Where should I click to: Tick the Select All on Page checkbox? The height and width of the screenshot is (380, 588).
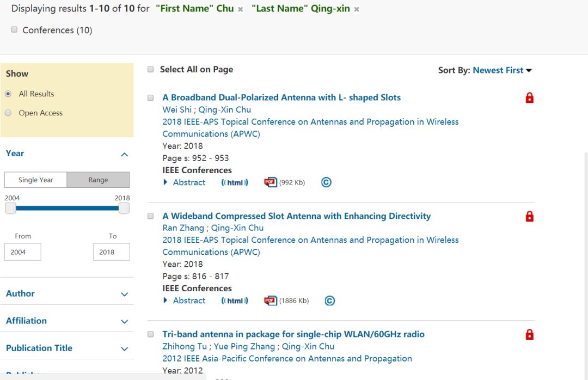(x=151, y=70)
